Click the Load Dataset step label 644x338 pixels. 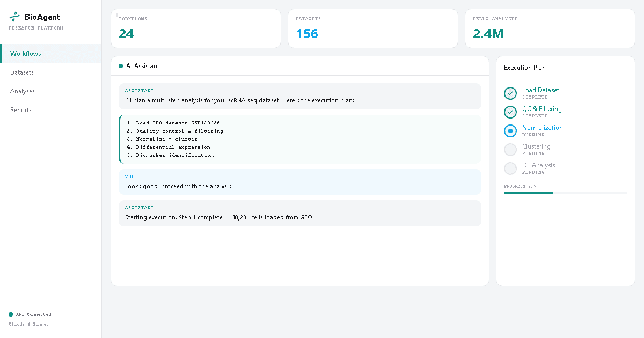click(x=540, y=90)
